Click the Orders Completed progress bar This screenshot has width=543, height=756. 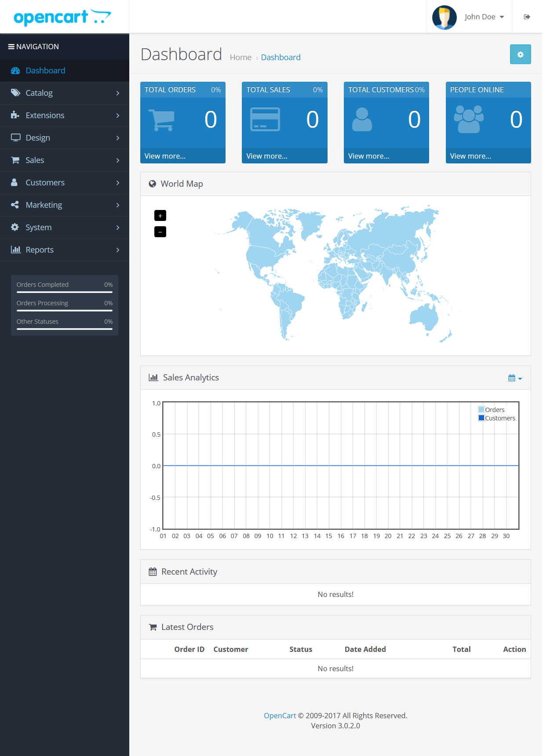tap(64, 292)
